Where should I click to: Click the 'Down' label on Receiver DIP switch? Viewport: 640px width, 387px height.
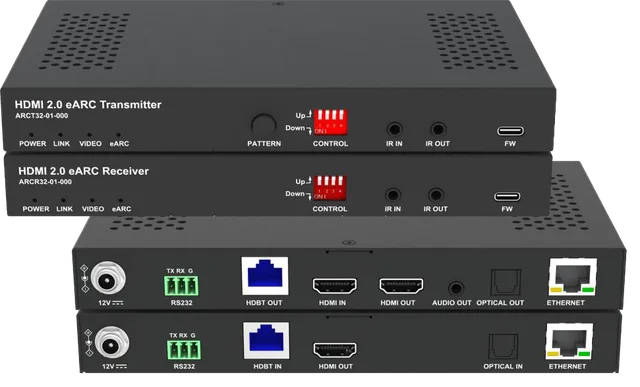click(295, 194)
